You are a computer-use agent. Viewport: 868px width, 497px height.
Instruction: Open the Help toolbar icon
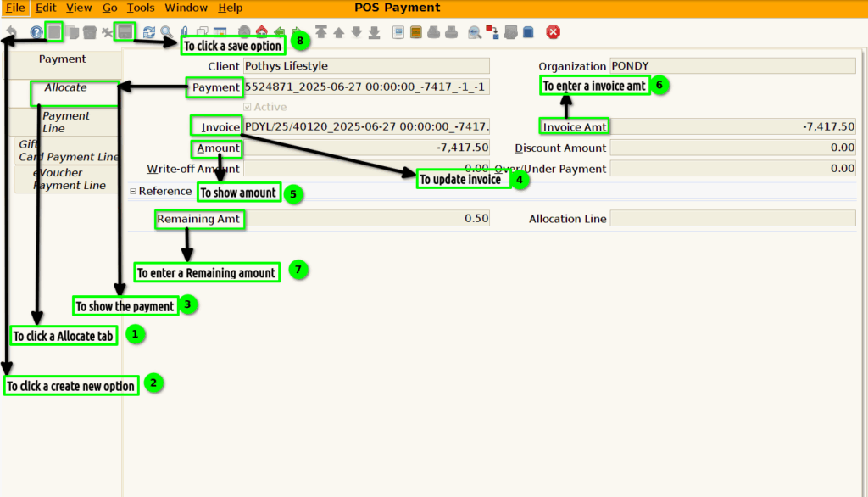(x=36, y=32)
